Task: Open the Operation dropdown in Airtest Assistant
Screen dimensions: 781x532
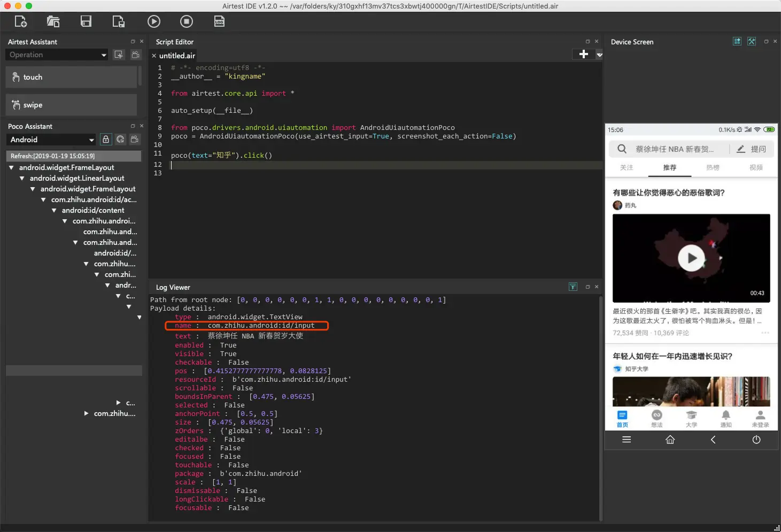Action: click(x=57, y=55)
